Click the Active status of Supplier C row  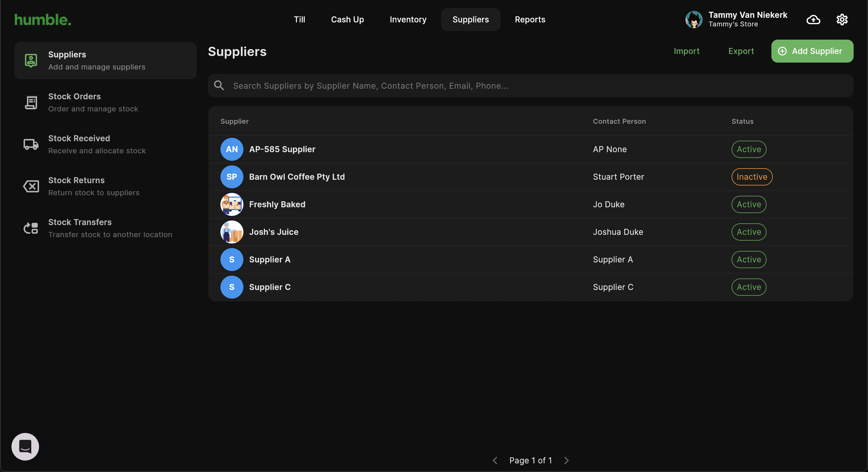tap(749, 287)
